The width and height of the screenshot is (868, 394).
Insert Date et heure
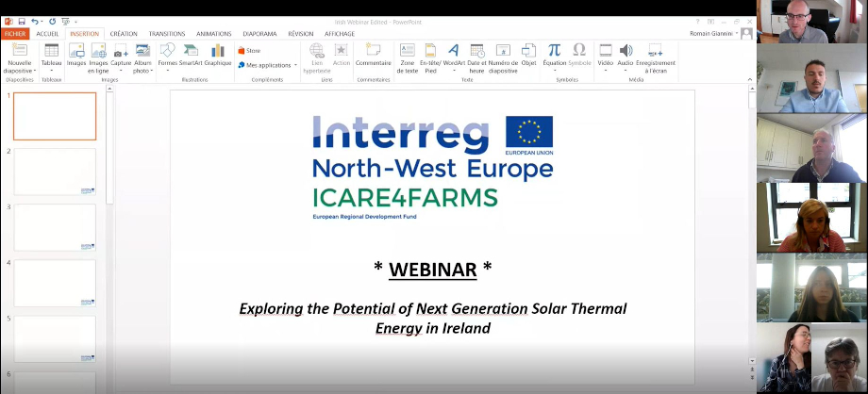coord(476,58)
